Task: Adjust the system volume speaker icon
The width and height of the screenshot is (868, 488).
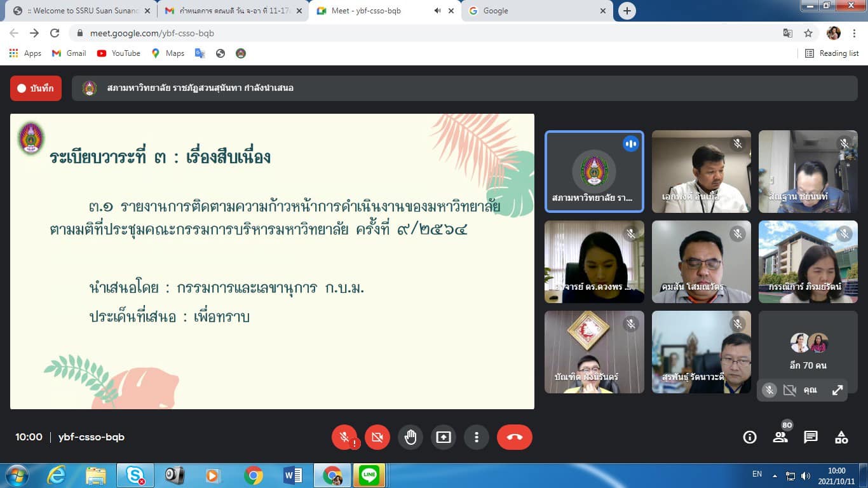Action: 806,475
